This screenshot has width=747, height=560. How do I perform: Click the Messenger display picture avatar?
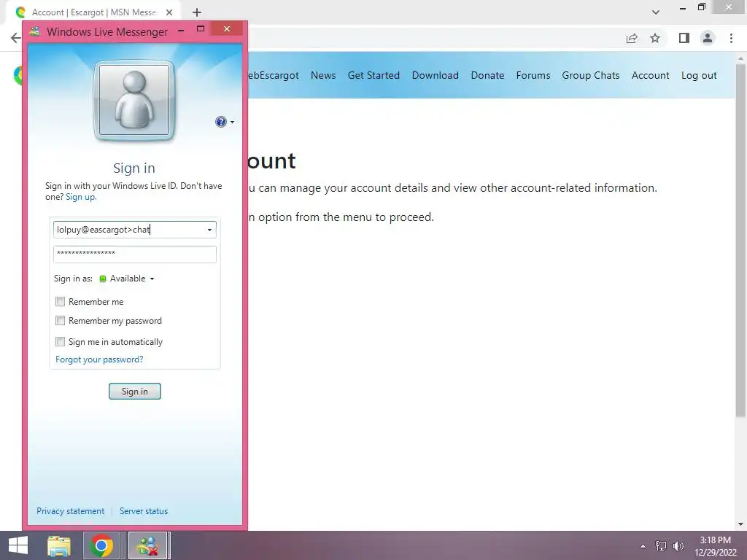(134, 101)
